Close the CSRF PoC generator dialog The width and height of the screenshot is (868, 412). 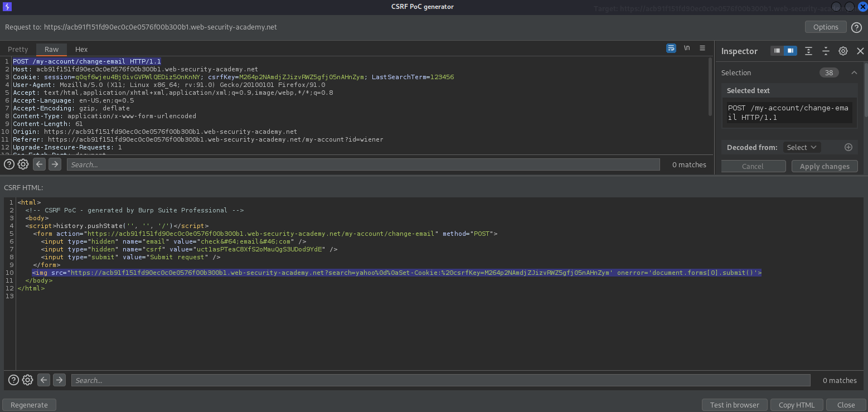point(846,405)
